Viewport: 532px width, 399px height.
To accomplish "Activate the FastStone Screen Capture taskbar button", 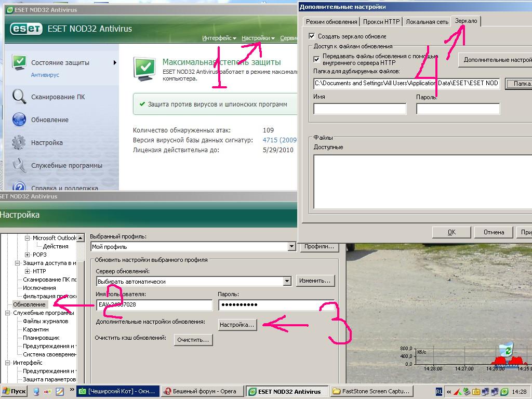I will click(x=372, y=391).
